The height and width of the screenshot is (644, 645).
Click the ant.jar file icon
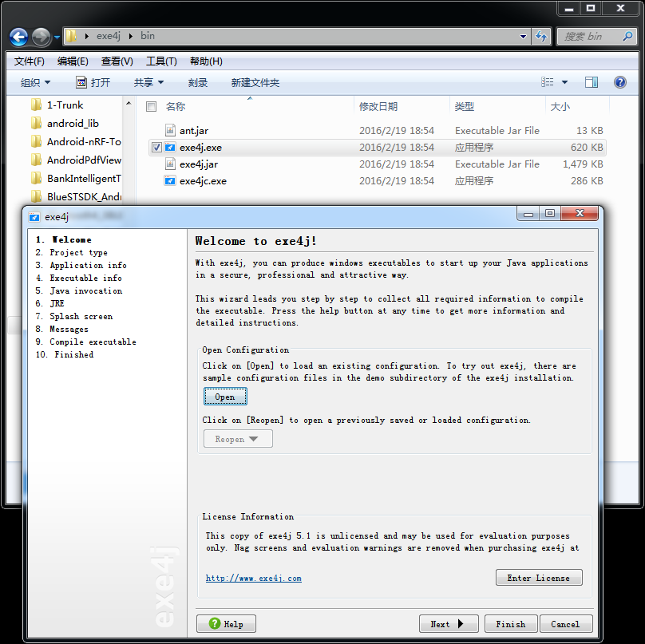click(x=170, y=130)
